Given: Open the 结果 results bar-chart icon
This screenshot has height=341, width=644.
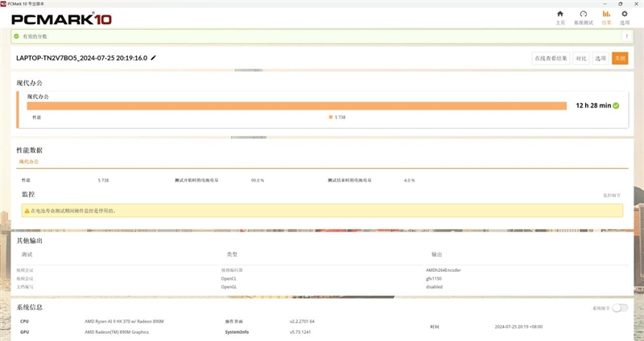Looking at the screenshot, I should point(606,14).
